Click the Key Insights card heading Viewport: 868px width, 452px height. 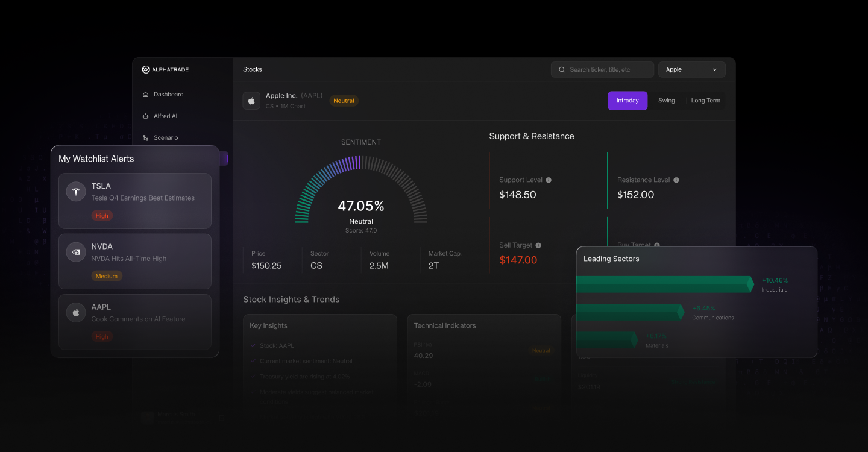coord(268,325)
